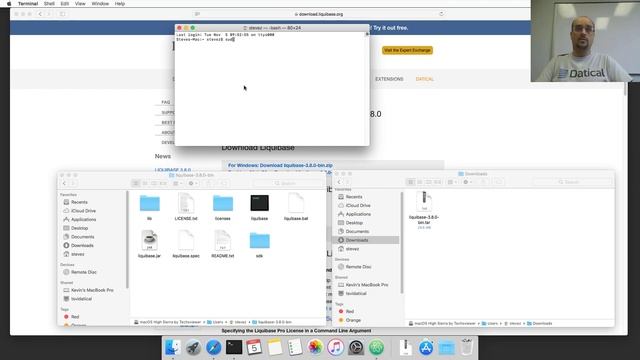
Task: Select README.txt file in liquibase Finder window
Action: click(222, 244)
